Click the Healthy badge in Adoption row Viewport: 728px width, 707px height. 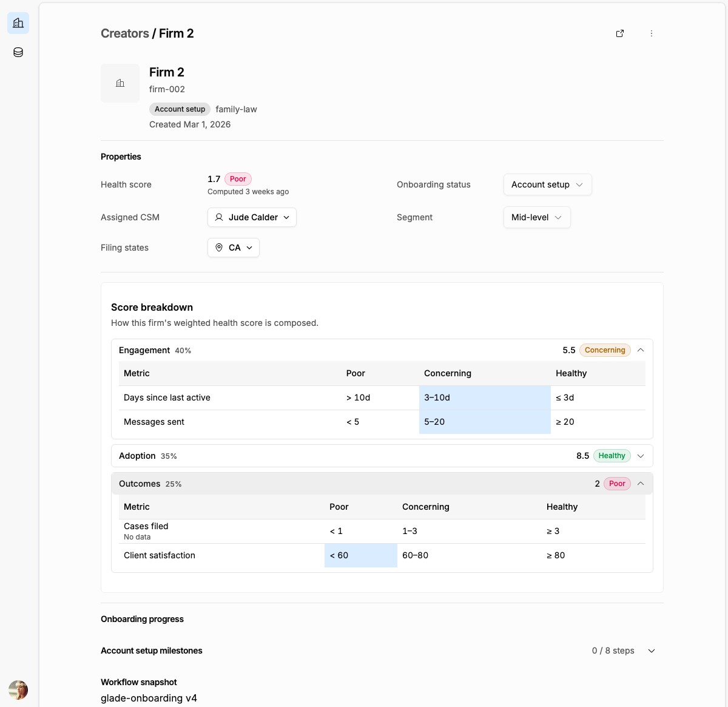tap(612, 456)
